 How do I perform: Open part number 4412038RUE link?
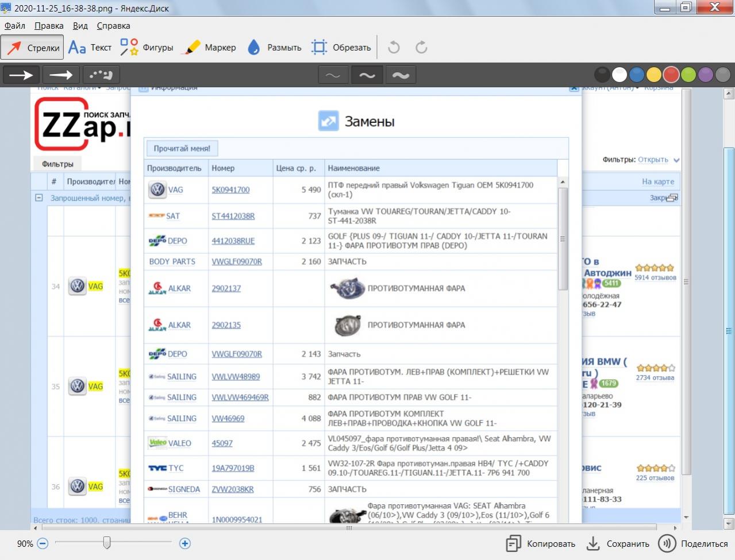(x=233, y=241)
